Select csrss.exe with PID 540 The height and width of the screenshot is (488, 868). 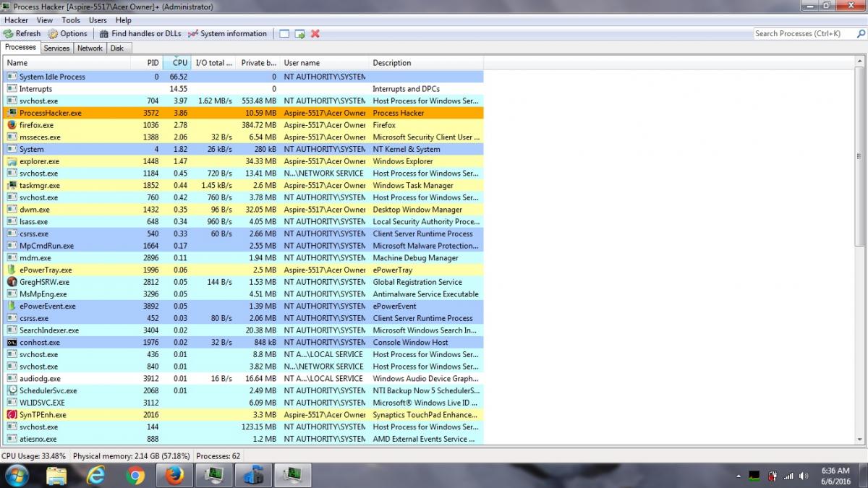244,234
